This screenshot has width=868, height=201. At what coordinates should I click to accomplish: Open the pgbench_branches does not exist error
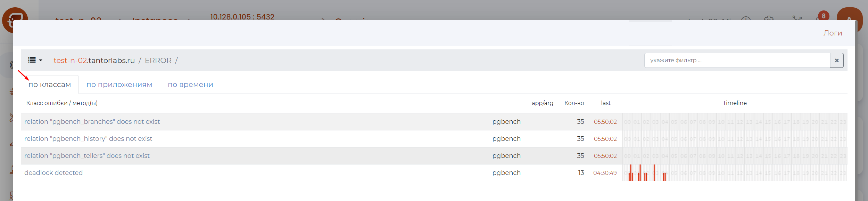pos(92,122)
